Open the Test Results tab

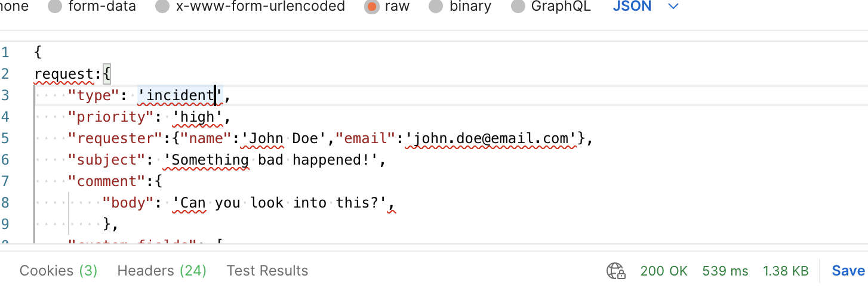click(x=267, y=271)
